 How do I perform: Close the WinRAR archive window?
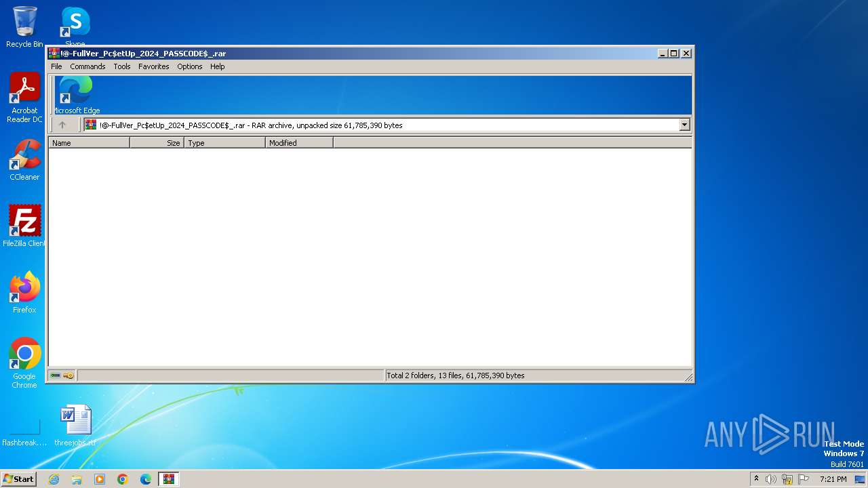[686, 54]
